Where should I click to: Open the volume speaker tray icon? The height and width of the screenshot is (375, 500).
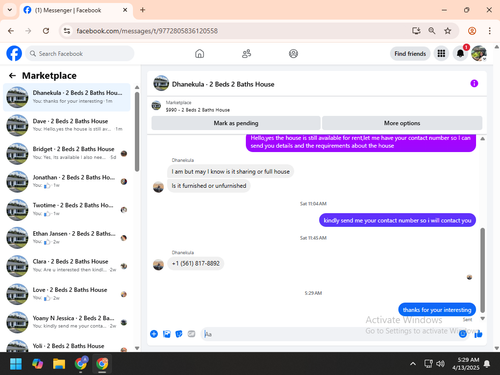tap(440, 364)
